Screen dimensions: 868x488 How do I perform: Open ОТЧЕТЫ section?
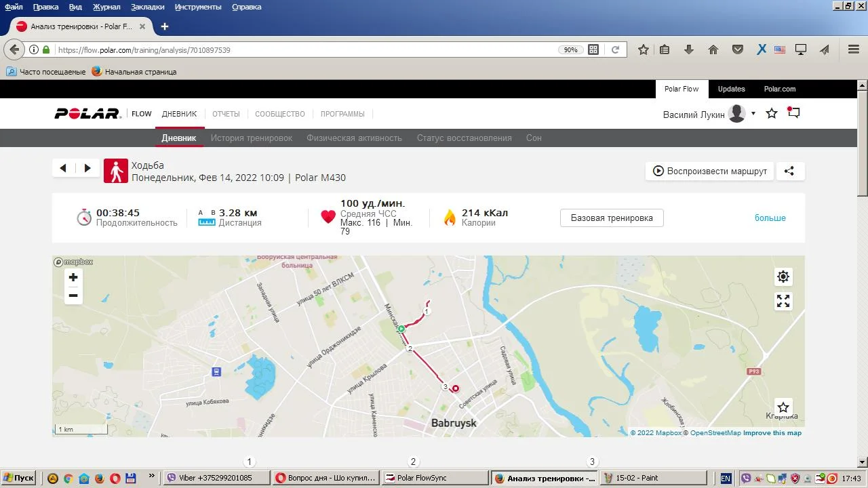point(226,114)
